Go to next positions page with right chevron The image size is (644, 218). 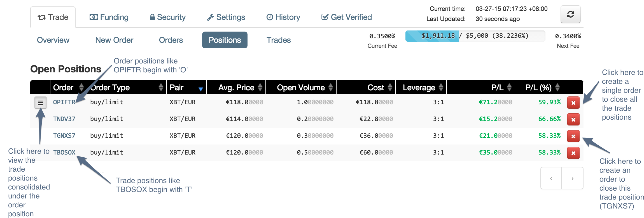coord(572,178)
